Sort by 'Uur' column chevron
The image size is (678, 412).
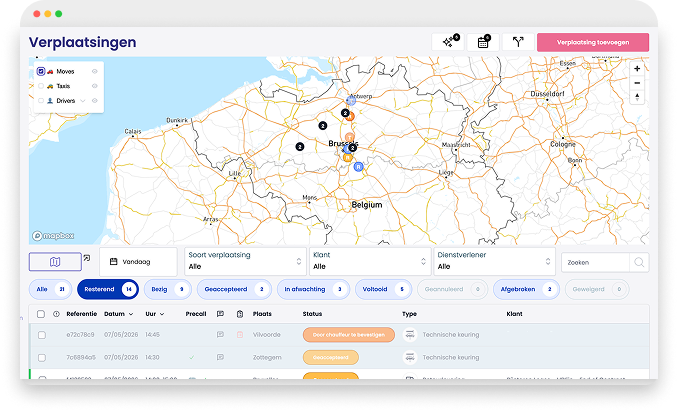point(162,314)
